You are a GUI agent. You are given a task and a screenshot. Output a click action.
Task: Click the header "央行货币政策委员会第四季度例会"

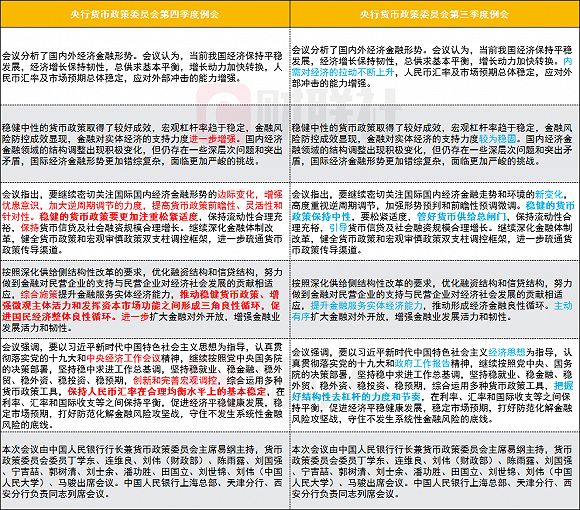(x=145, y=14)
